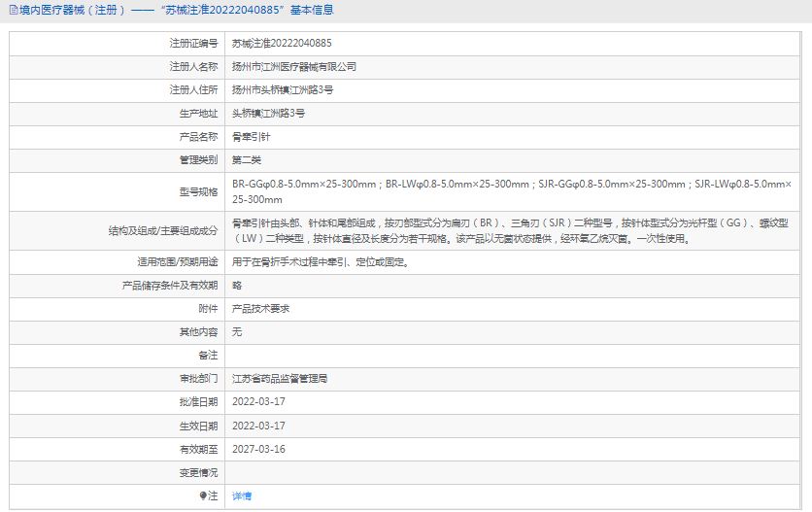
Task: Click the 批准日期 label
Action: pos(199,402)
